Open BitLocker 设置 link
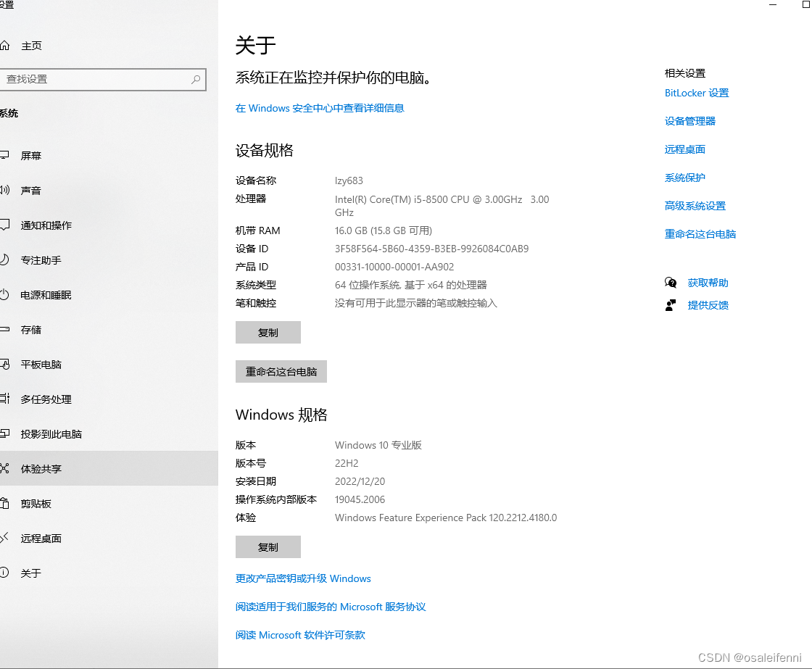The height and width of the screenshot is (669, 812). coord(697,93)
